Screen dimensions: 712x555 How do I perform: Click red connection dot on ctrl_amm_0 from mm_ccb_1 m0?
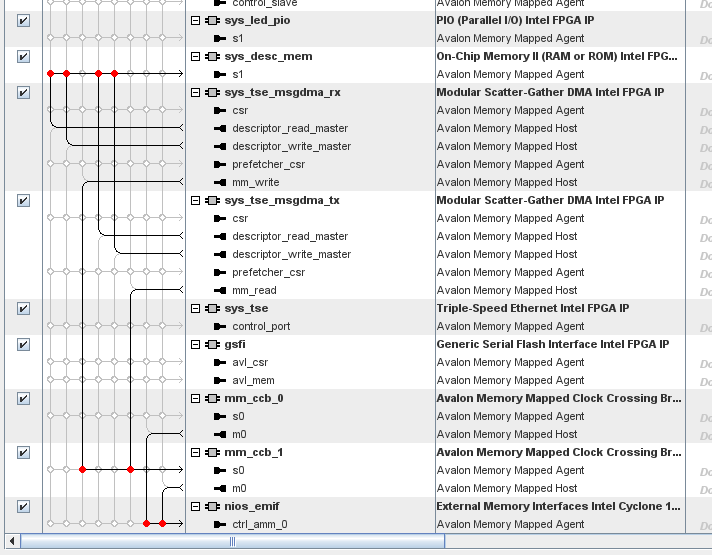pos(162,524)
